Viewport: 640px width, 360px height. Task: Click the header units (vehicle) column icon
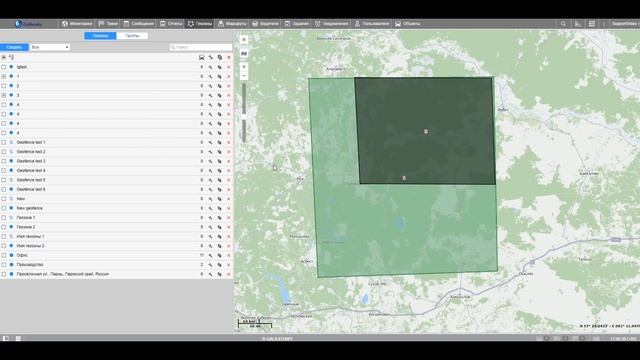pyautogui.click(x=202, y=58)
